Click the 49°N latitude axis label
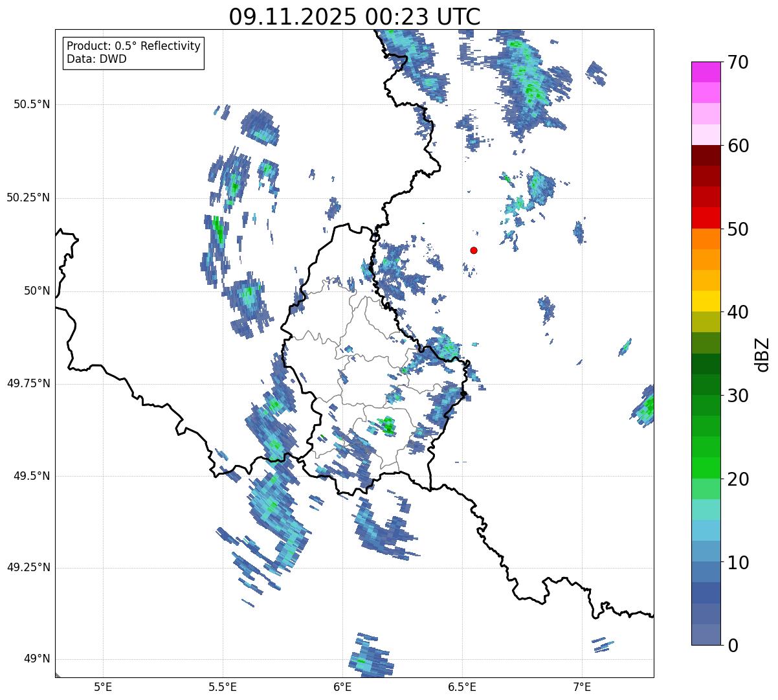Image resolution: width=778 pixels, height=700 pixels. point(36,659)
